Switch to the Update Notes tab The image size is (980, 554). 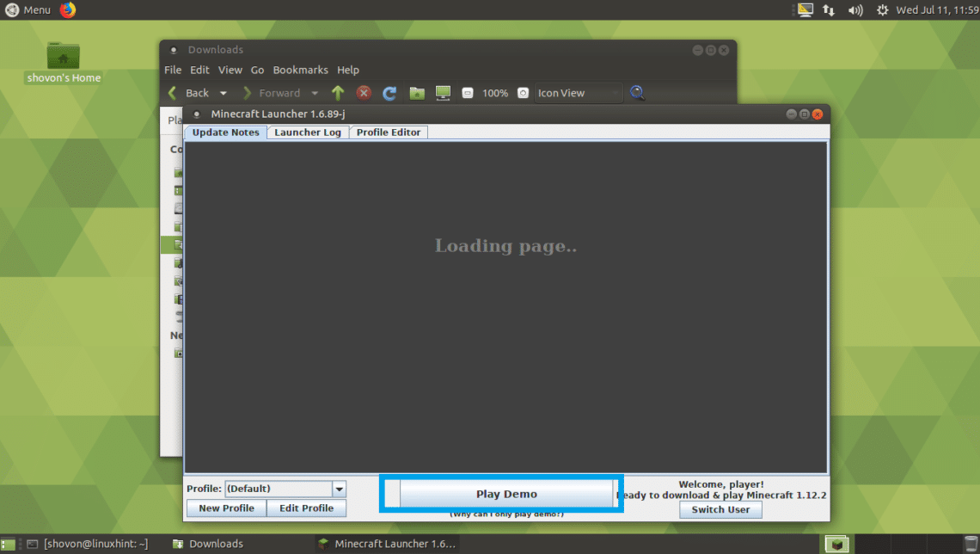coord(225,132)
